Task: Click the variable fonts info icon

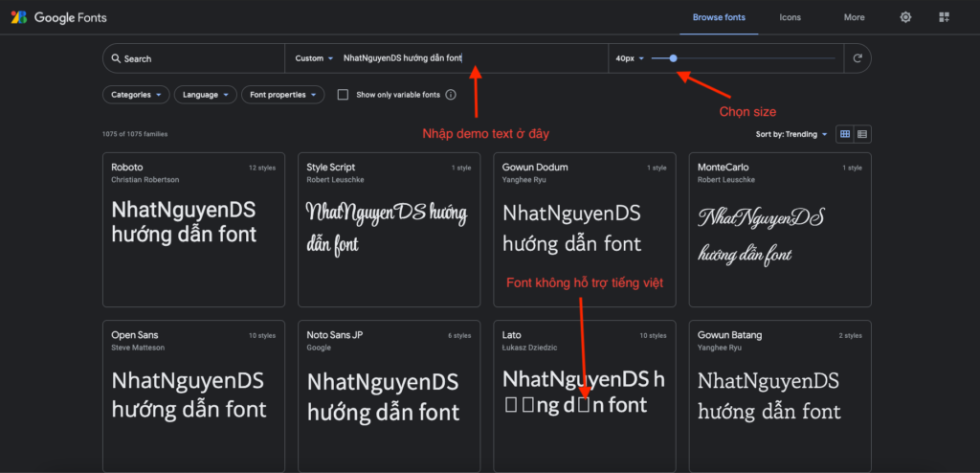Action: pyautogui.click(x=451, y=95)
